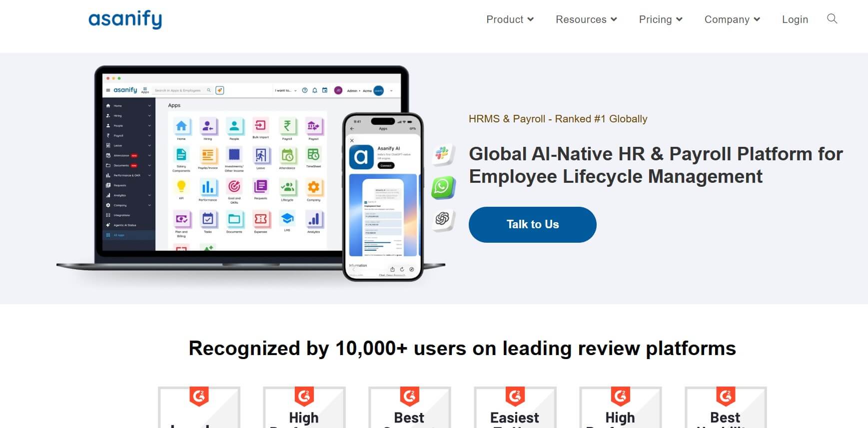The image size is (868, 428).
Task: Click the Apps grid icon beside the mockup logo
Action: click(145, 90)
